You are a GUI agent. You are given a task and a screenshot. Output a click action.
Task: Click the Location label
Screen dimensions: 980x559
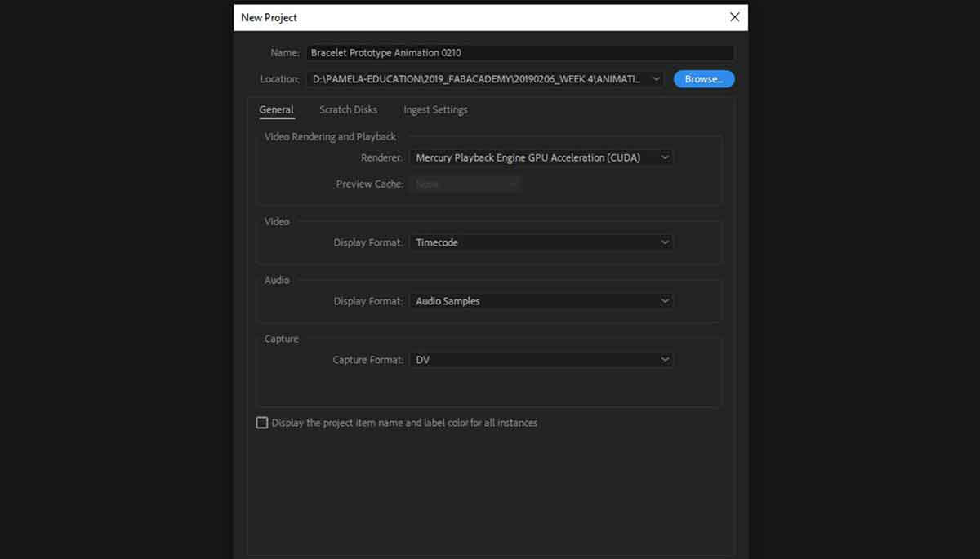pyautogui.click(x=279, y=79)
